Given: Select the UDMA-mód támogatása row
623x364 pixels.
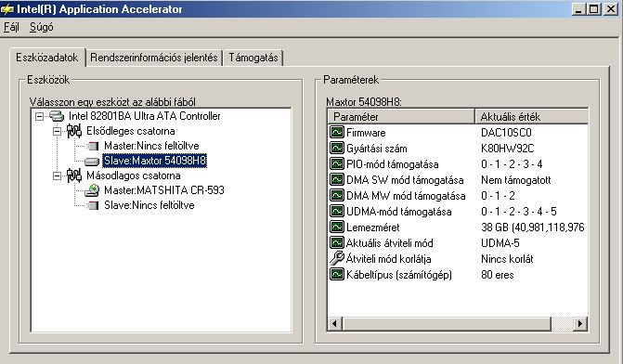Looking at the screenshot, I should 458,211.
